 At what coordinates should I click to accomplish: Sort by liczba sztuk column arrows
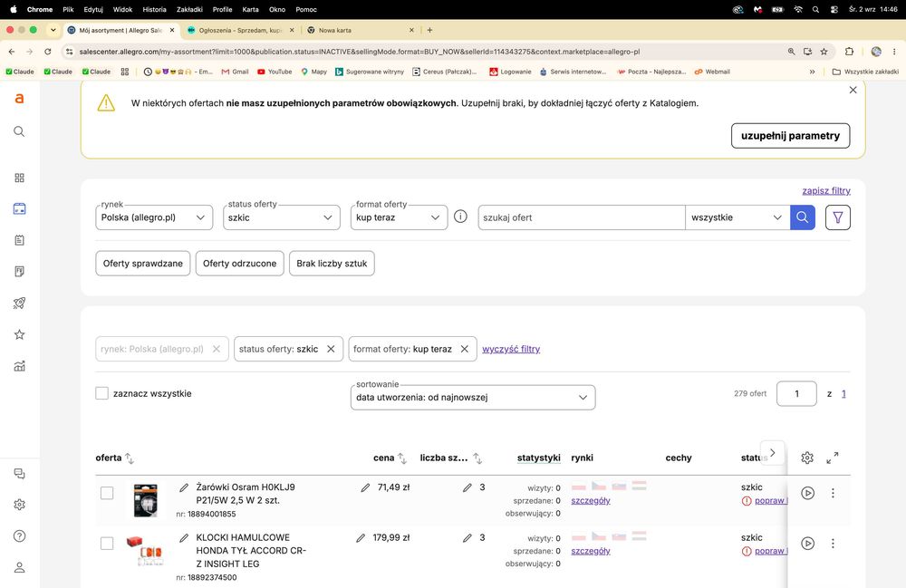[x=477, y=458]
